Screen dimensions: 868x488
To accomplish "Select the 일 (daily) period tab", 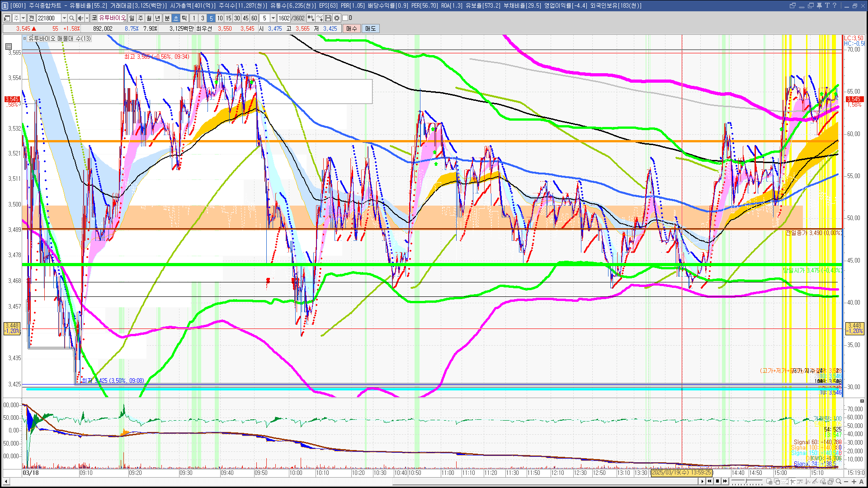I will [132, 18].
